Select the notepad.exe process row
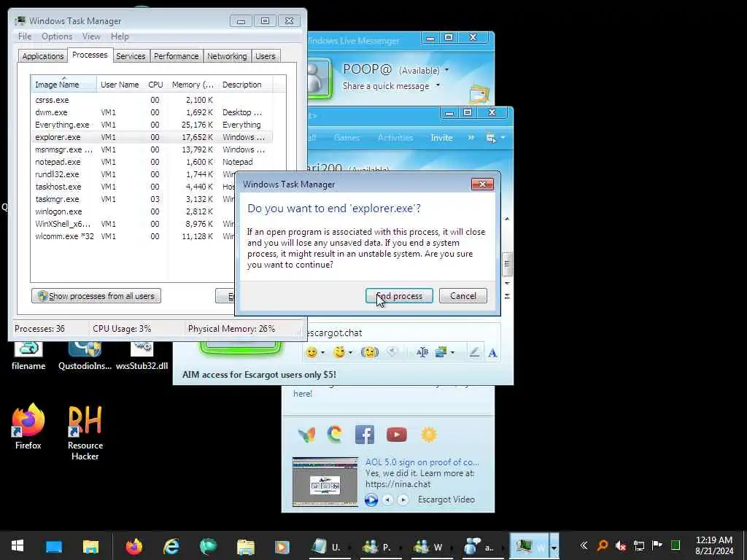 click(152, 162)
